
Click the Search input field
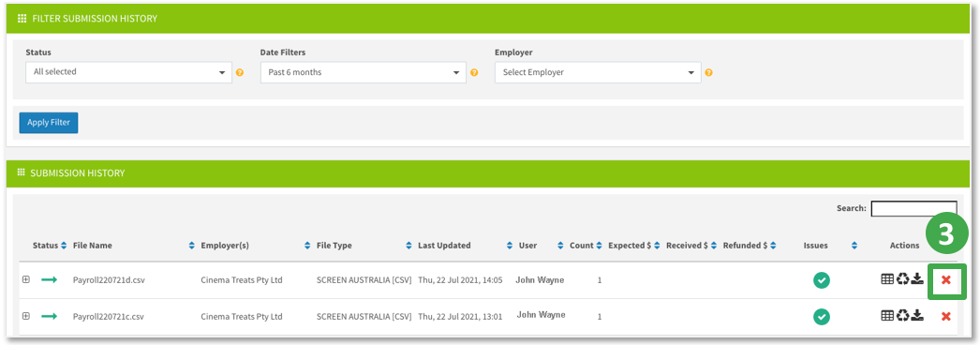pyautogui.click(x=913, y=209)
